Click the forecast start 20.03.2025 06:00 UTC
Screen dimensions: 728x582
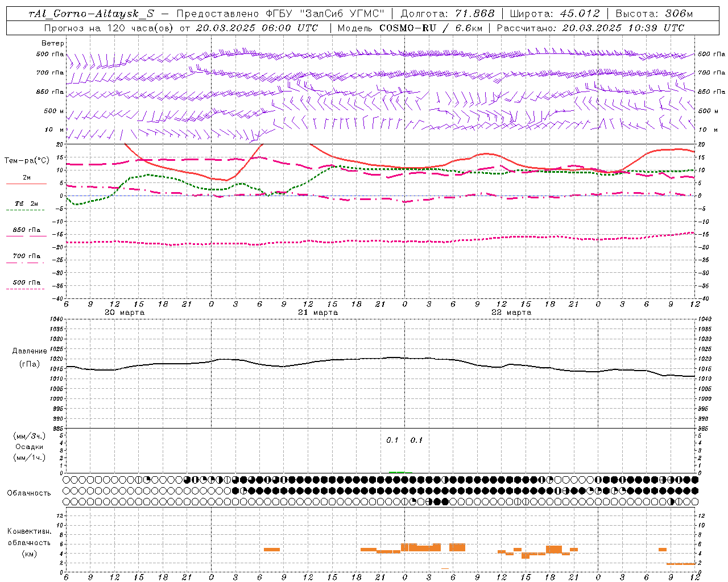pyautogui.click(x=257, y=28)
